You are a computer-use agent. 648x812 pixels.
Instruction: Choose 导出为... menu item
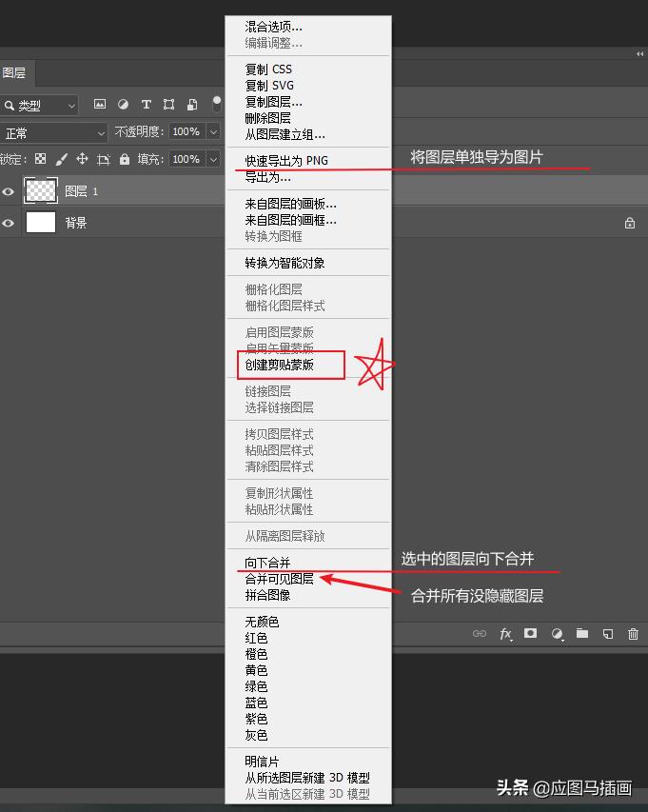pos(268,178)
